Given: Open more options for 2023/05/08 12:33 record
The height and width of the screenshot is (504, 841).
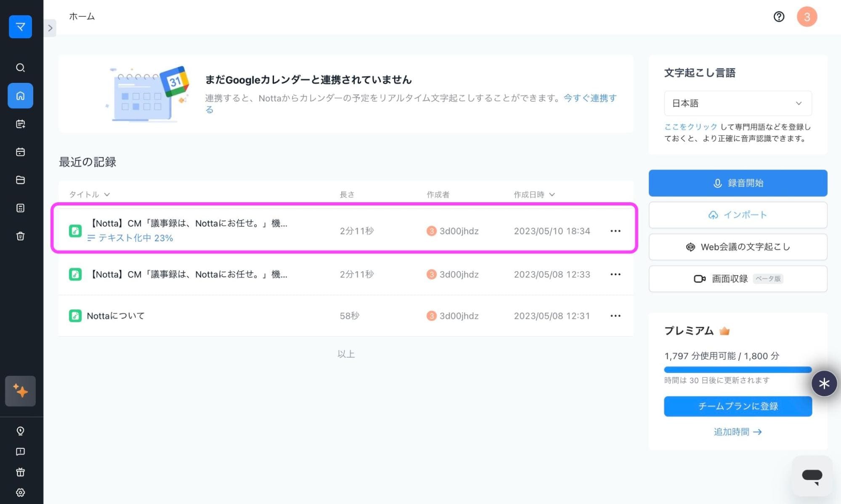Looking at the screenshot, I should [615, 274].
